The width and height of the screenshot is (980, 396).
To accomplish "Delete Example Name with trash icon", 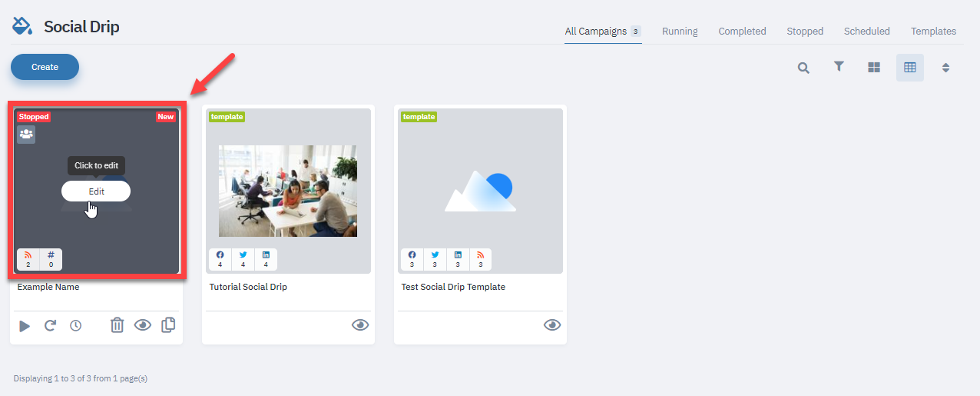I will pyautogui.click(x=117, y=325).
